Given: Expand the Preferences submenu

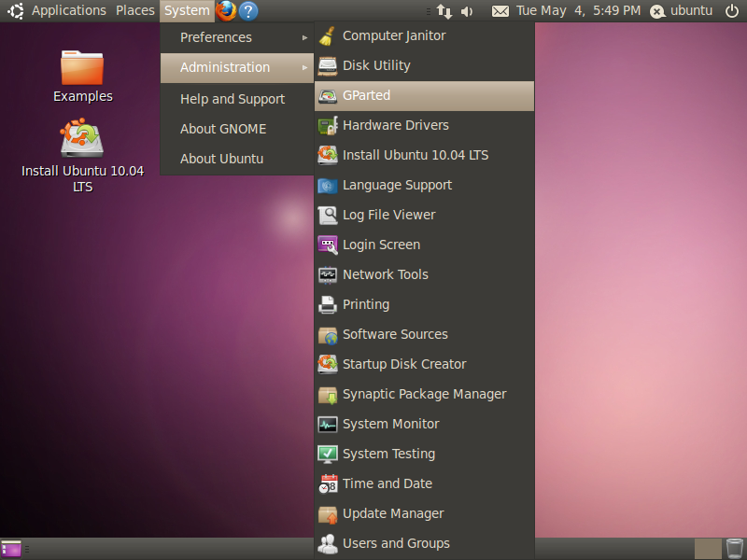Looking at the screenshot, I should click(237, 37).
